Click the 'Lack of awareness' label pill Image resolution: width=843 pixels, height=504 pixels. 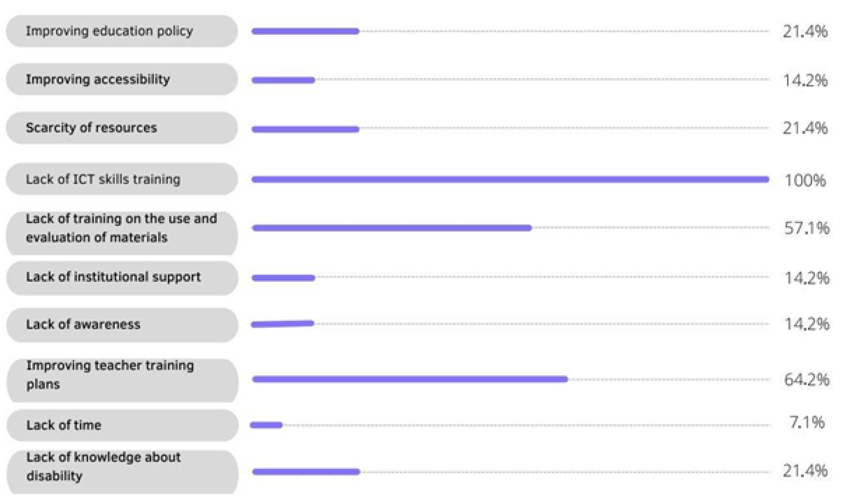(x=83, y=325)
